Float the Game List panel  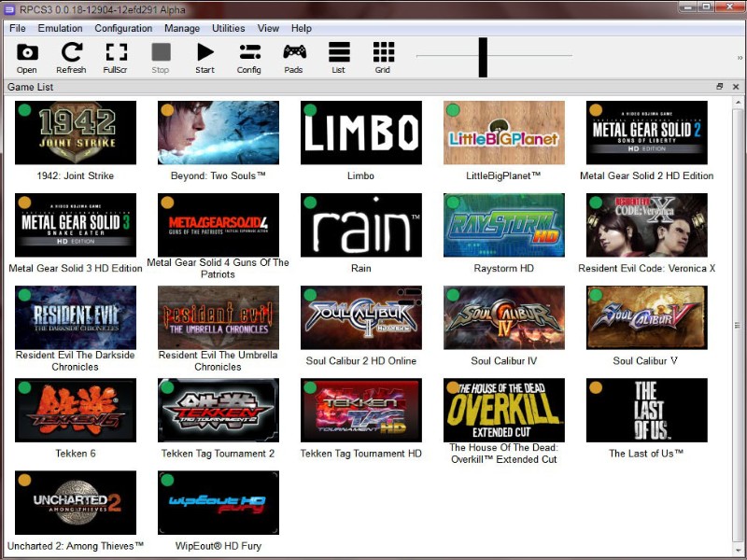click(x=719, y=86)
